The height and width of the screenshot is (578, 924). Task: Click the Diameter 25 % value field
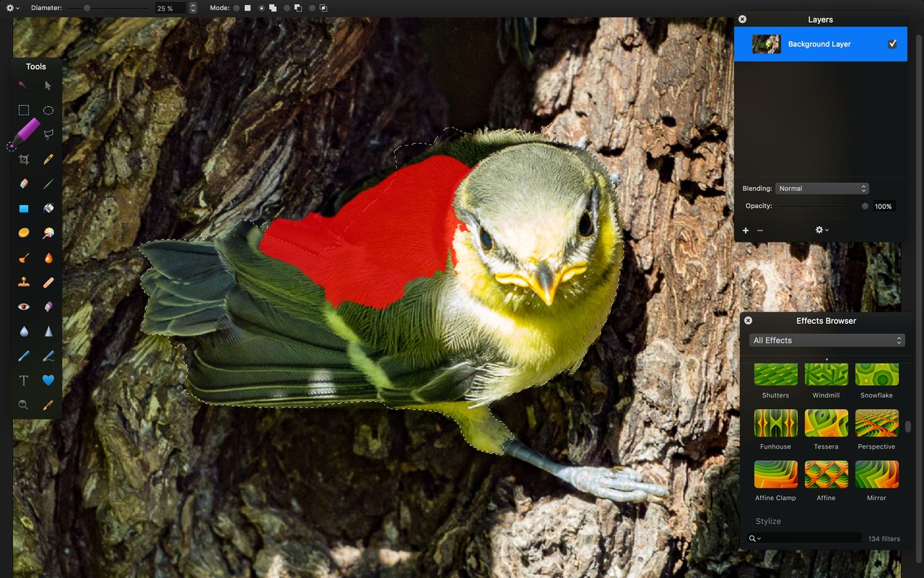(x=170, y=8)
